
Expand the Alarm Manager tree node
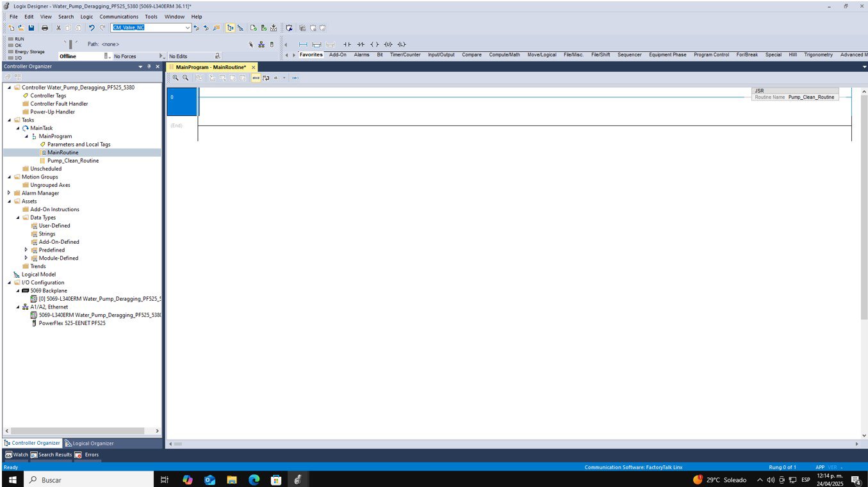pyautogui.click(x=9, y=193)
